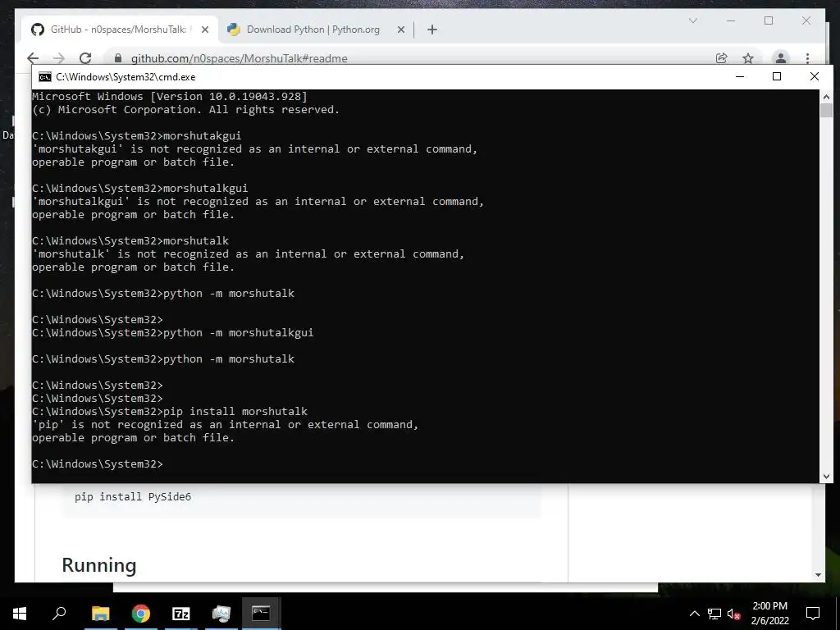Open File Explorer from taskbar
The image size is (840, 630).
click(100, 614)
